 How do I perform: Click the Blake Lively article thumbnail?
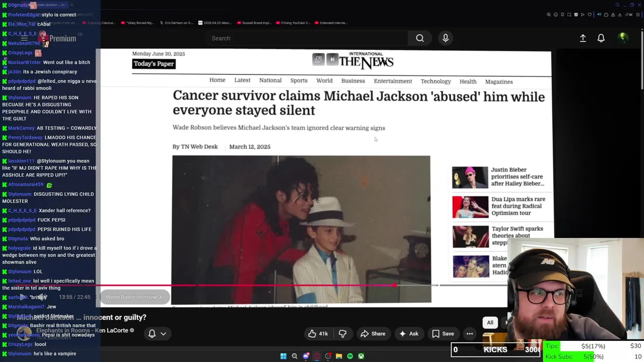coord(470,266)
